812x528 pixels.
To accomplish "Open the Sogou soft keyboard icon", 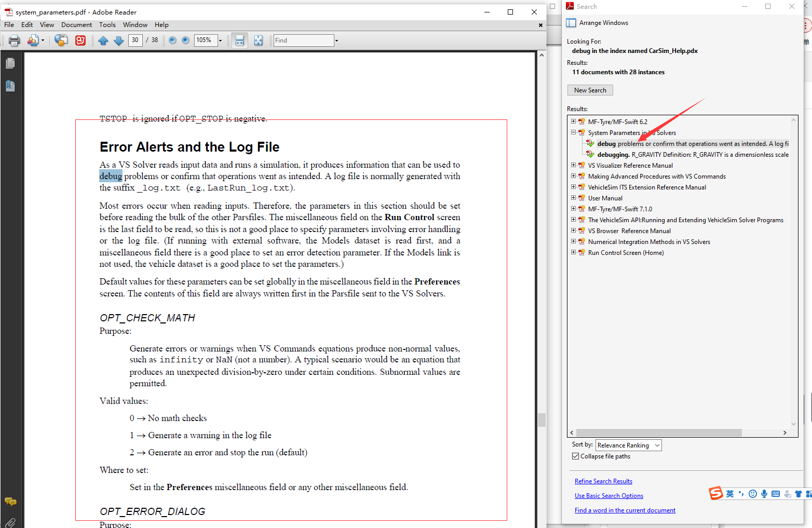I will (x=776, y=494).
